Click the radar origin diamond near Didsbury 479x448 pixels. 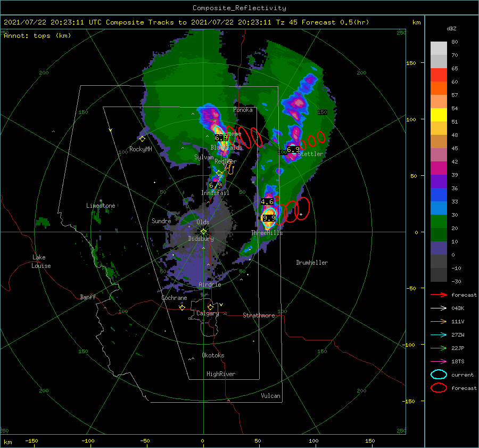(x=203, y=232)
